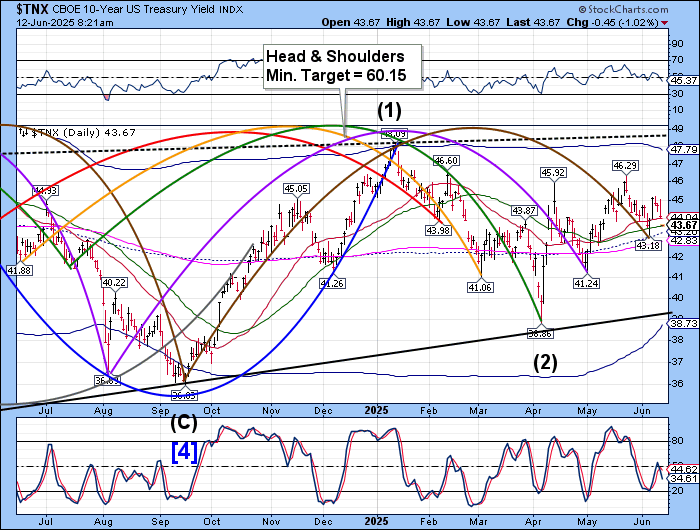
Task: Click the 38.86 April low price label
Action: (x=540, y=333)
